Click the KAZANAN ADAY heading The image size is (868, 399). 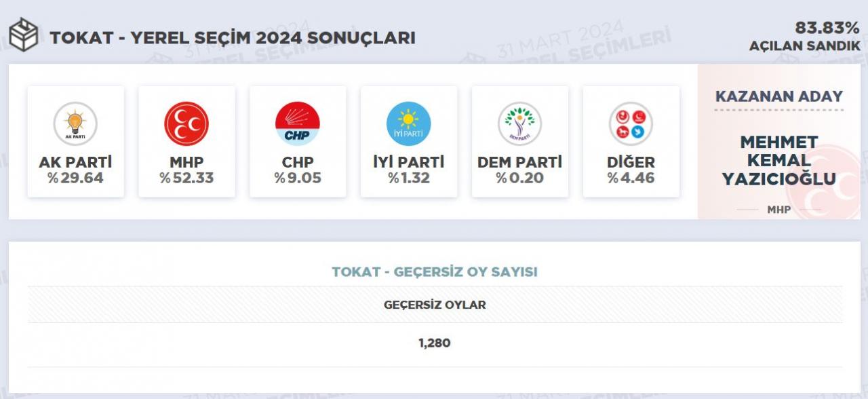pyautogui.click(x=779, y=96)
